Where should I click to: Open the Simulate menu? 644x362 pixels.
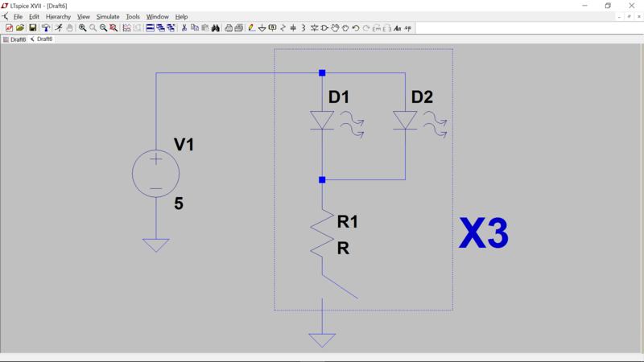[x=108, y=16]
